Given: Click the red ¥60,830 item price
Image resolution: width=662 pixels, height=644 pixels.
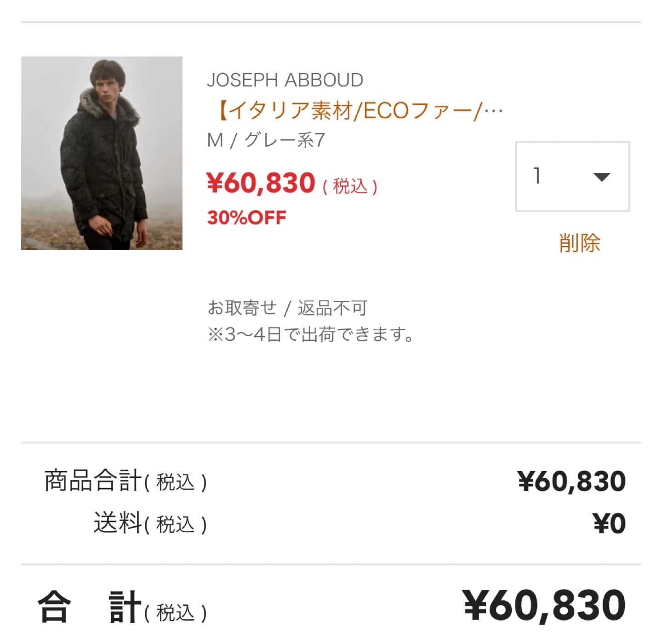Looking at the screenshot, I should click(261, 183).
